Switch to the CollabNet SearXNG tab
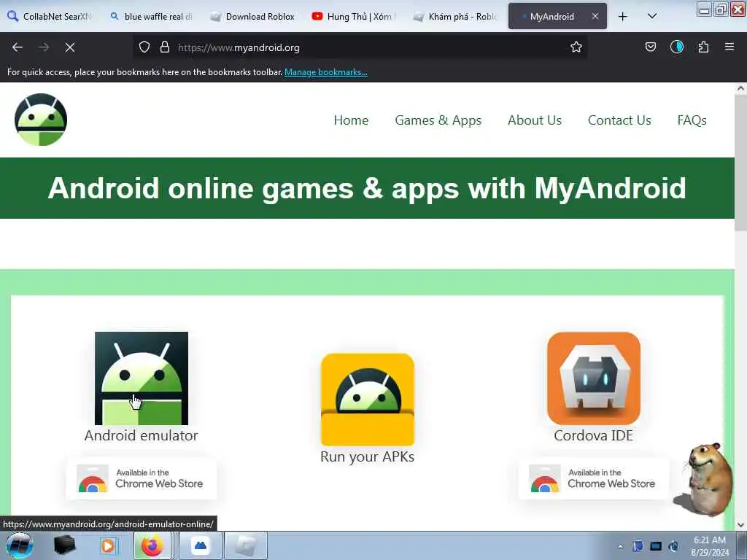Screen dimensions: 747x560 point(50,16)
